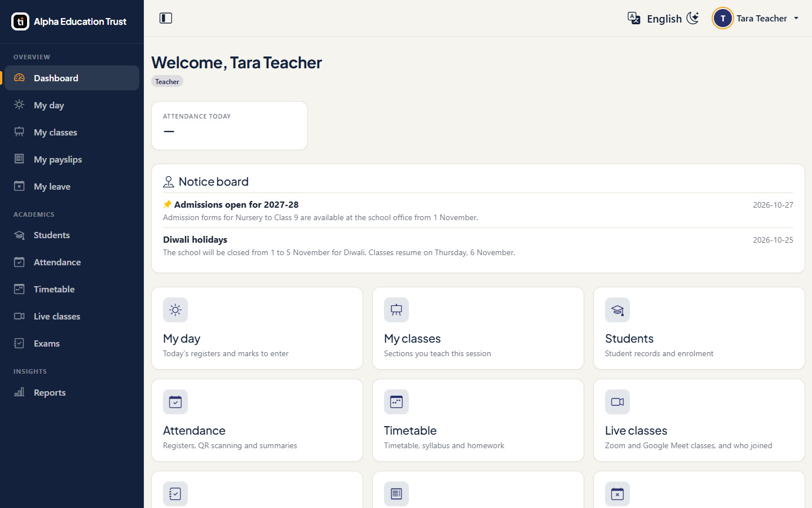Open the Students card graduation cap icon
This screenshot has height=508, width=812.
617,310
